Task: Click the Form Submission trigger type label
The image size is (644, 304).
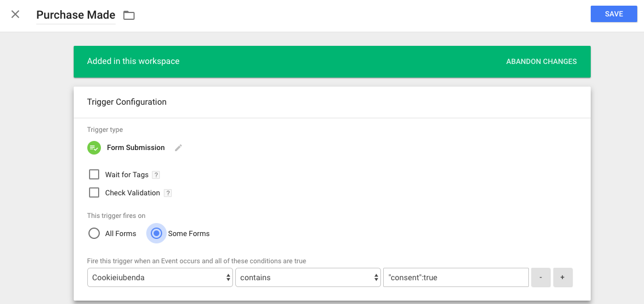Action: pos(135,148)
